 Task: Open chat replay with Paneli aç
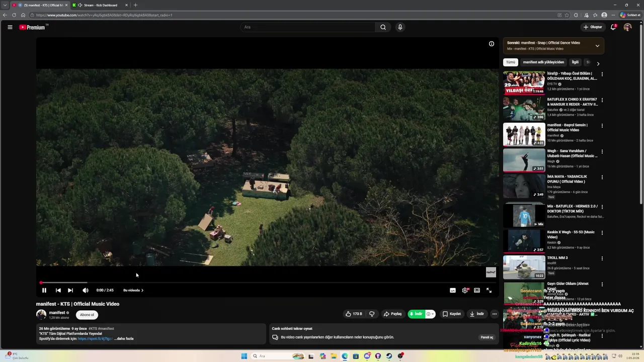pyautogui.click(x=487, y=337)
